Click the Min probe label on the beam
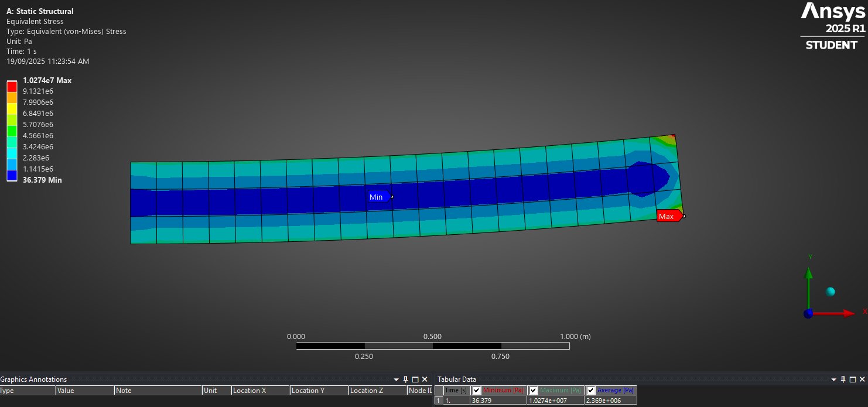This screenshot has width=868, height=407. tap(378, 197)
